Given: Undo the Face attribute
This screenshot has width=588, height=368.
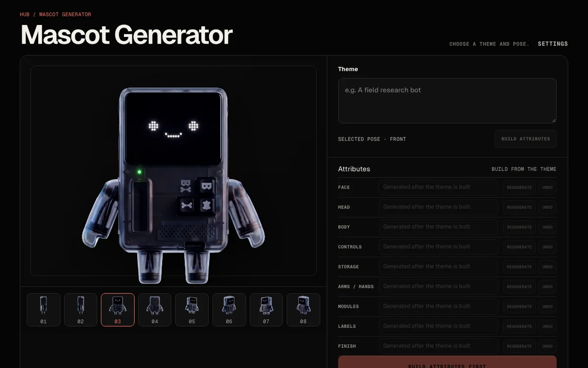Looking at the screenshot, I should point(547,187).
